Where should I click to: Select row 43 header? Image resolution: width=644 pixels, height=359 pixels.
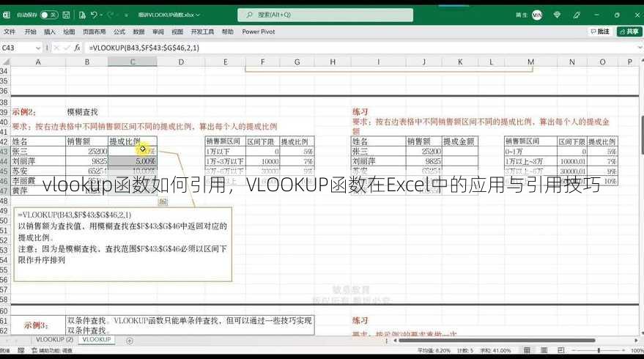click(x=4, y=151)
